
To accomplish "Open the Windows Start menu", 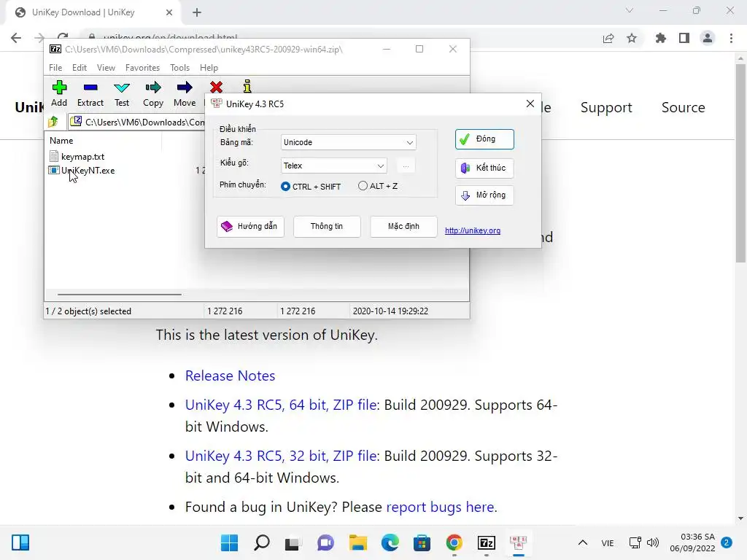I will (x=229, y=542).
